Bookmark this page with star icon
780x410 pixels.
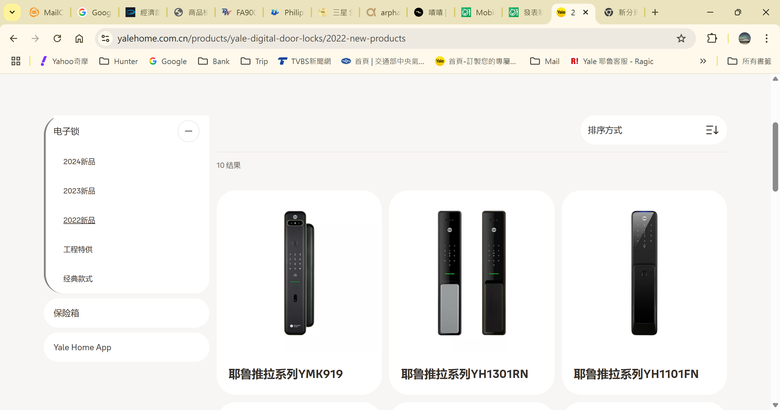681,38
